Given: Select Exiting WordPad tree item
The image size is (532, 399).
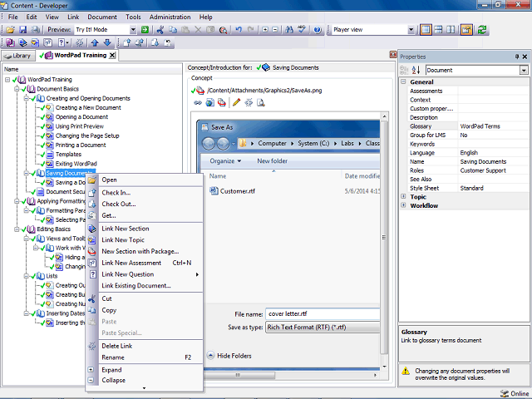Looking at the screenshot, I should click(x=76, y=164).
